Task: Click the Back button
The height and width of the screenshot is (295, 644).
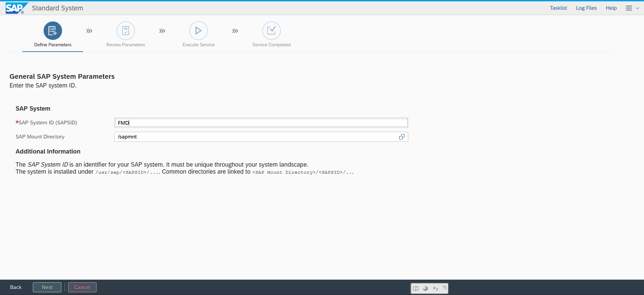Action: click(x=16, y=287)
